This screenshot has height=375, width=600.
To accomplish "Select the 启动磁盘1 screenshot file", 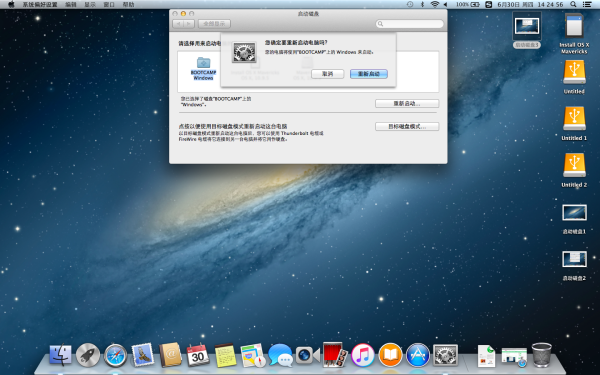I will (574, 219).
